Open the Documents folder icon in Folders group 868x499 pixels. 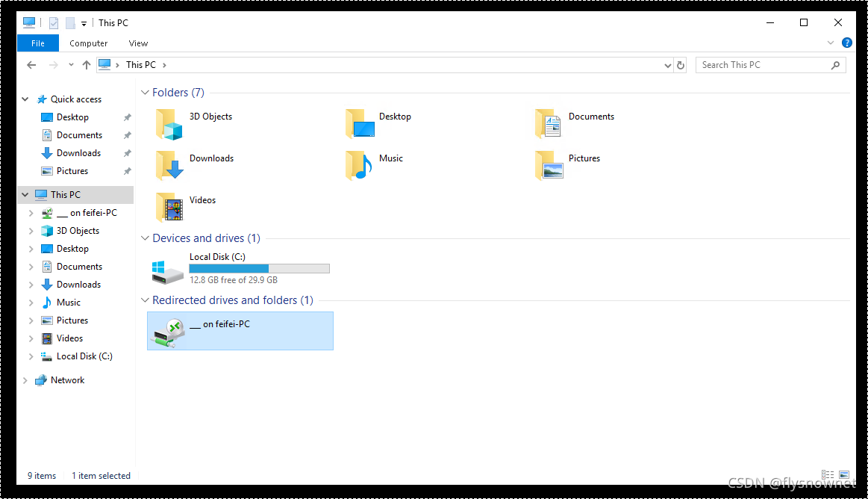tap(549, 124)
